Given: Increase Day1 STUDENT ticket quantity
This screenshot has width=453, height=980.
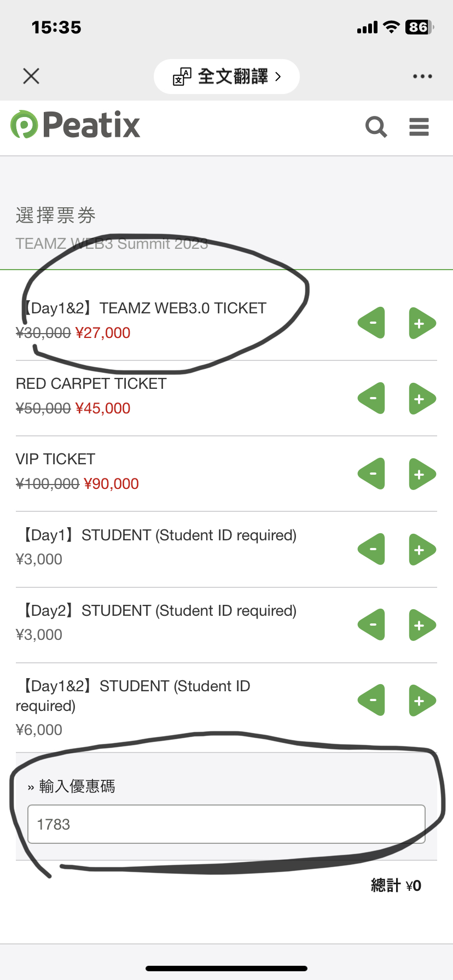Looking at the screenshot, I should pos(422,550).
